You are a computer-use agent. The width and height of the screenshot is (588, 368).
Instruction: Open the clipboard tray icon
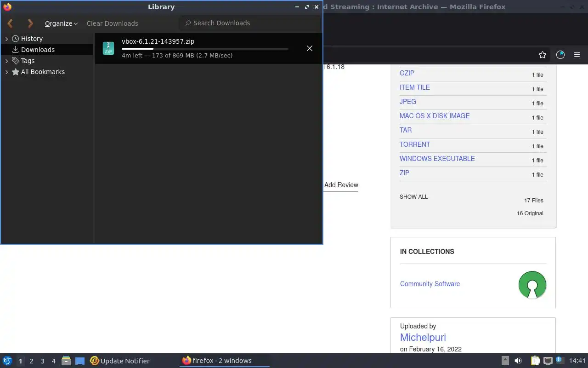coord(535,361)
